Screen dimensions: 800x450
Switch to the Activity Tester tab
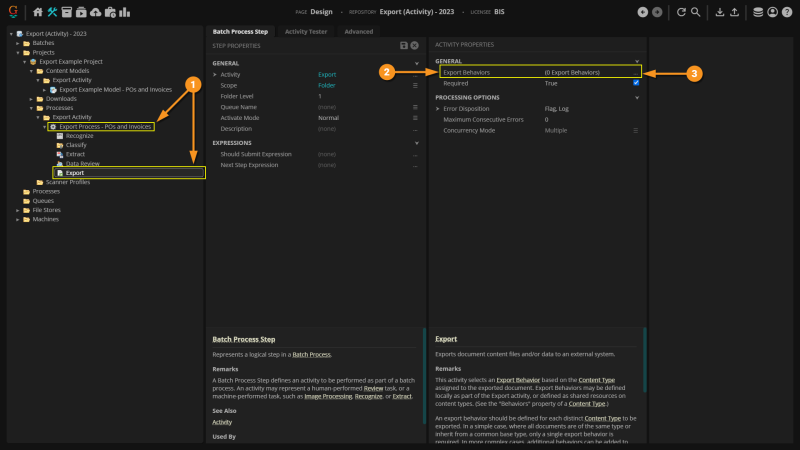(305, 32)
